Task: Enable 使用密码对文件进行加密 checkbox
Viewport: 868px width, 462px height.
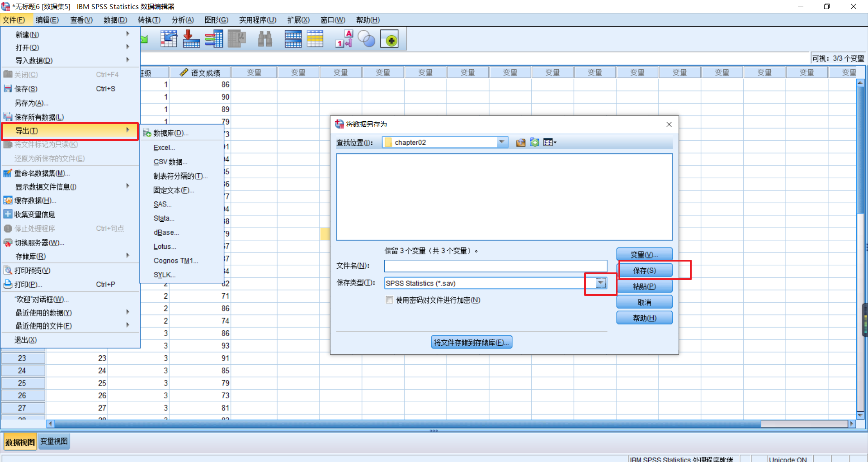Action: [390, 300]
